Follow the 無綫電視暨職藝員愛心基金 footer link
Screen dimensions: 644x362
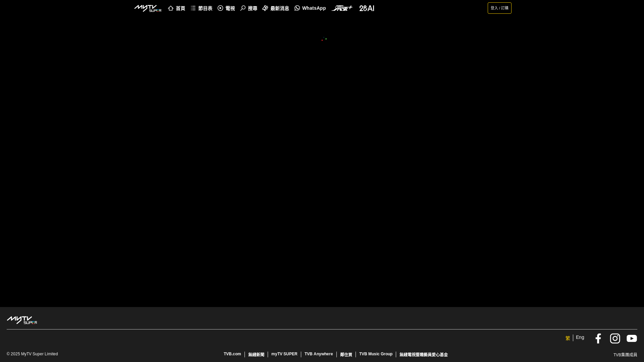(424, 355)
